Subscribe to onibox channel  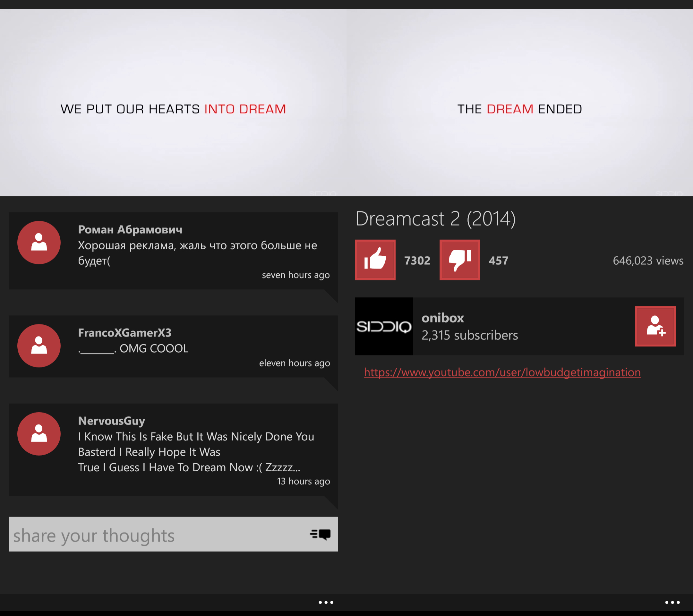point(655,326)
